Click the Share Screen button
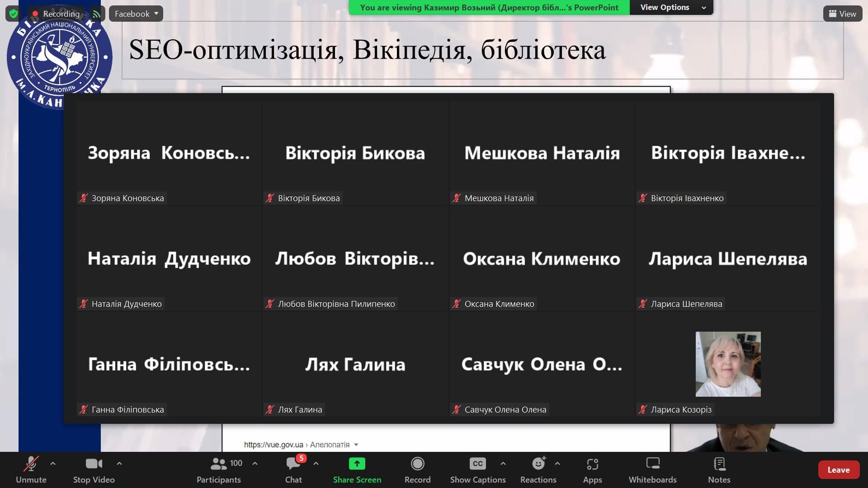Image resolution: width=868 pixels, height=488 pixels. click(357, 470)
